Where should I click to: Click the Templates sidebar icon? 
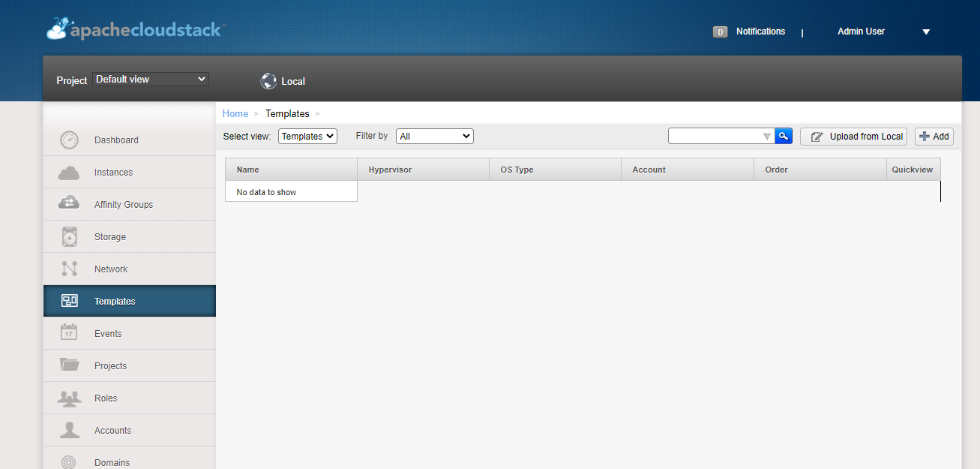click(x=70, y=301)
